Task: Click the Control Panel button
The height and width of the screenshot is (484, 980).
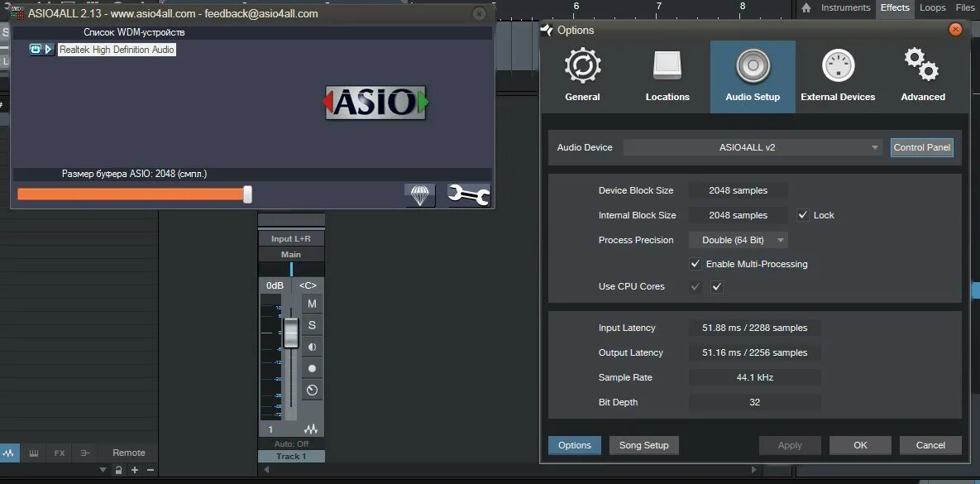Action: click(922, 147)
